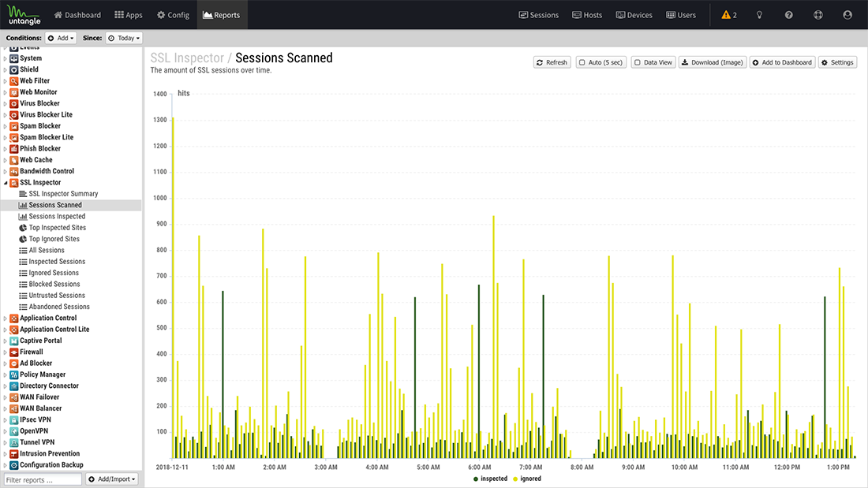Open the Devices view

634,15
